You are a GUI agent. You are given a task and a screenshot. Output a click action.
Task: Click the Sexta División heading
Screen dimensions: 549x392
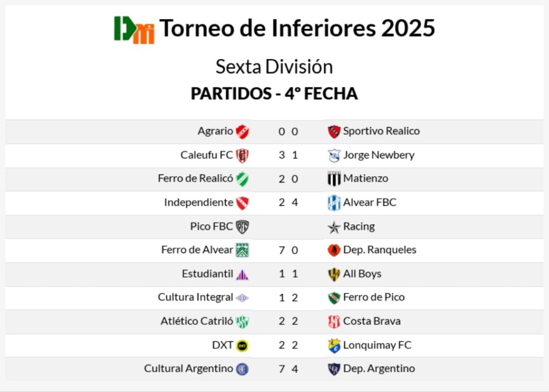(274, 67)
